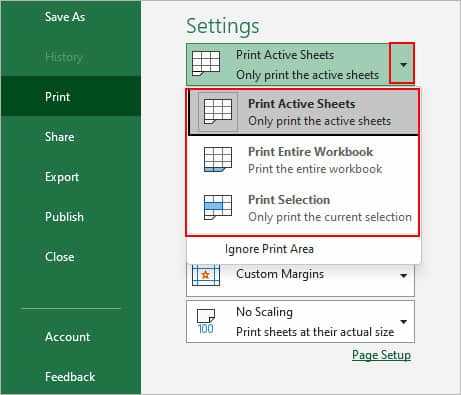This screenshot has width=461, height=395.
Task: Toggle Ignore Print Area
Action: (269, 249)
